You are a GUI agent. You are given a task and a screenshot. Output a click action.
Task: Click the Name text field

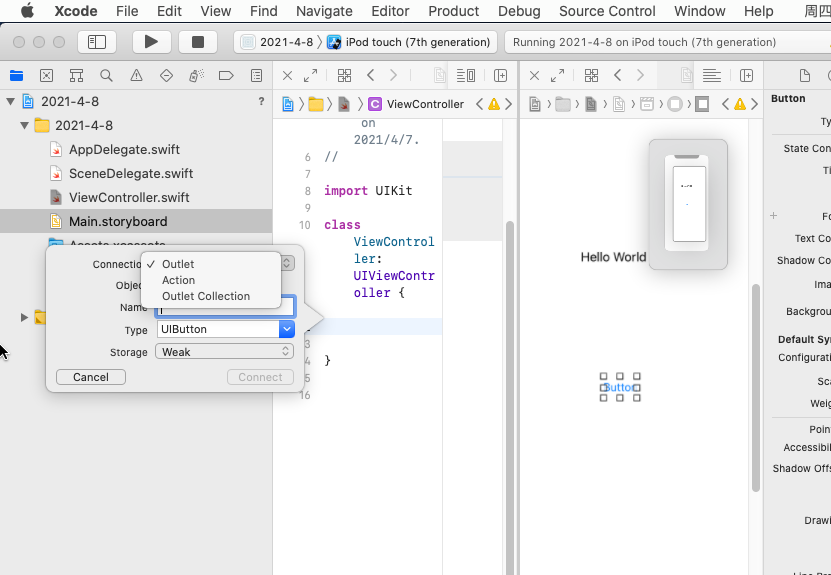pos(225,307)
